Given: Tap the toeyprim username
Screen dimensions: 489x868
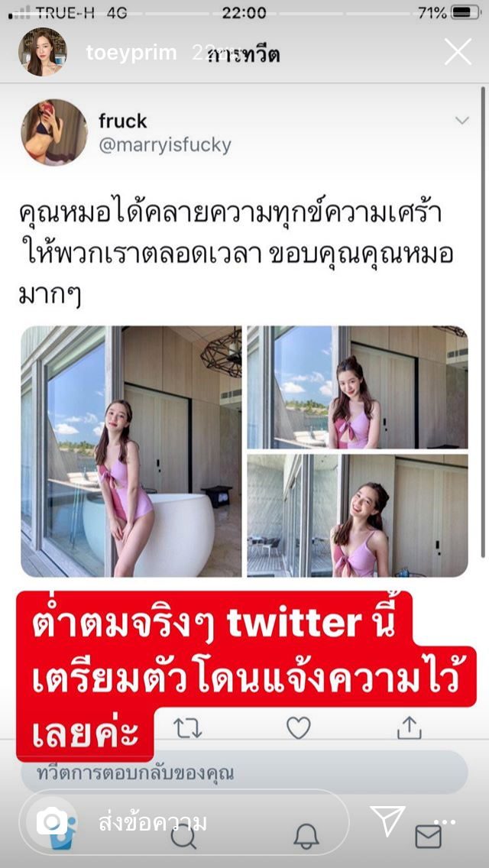Looking at the screenshot, I should [131, 53].
